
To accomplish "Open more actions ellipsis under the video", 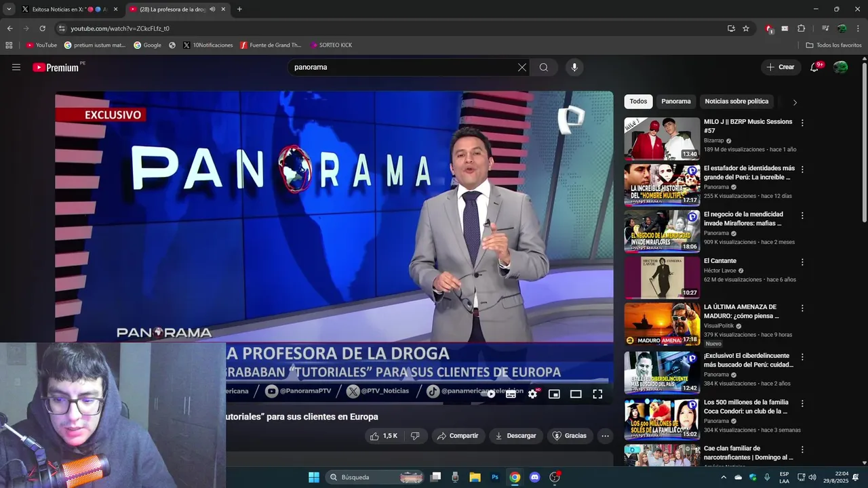I will click(x=605, y=436).
